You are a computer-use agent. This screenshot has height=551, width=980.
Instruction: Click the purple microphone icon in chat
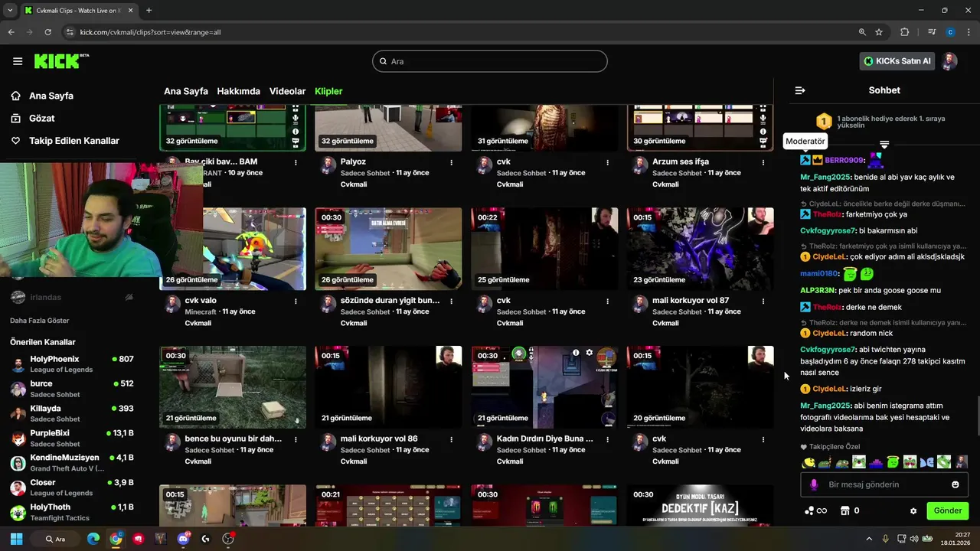point(814,484)
